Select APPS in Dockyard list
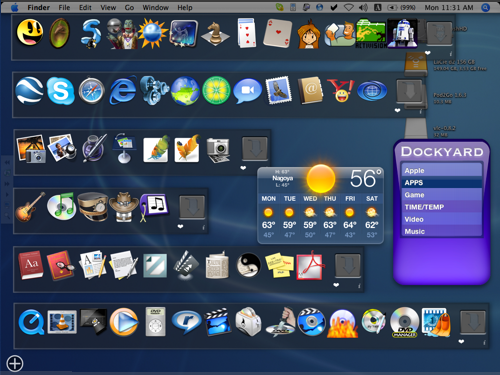The image size is (500, 375). [x=442, y=183]
